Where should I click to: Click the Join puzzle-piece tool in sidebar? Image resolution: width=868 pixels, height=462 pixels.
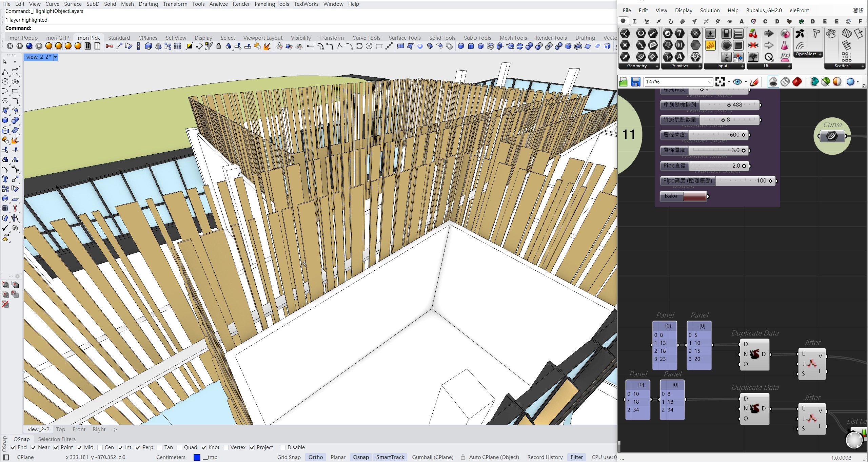tap(5, 140)
